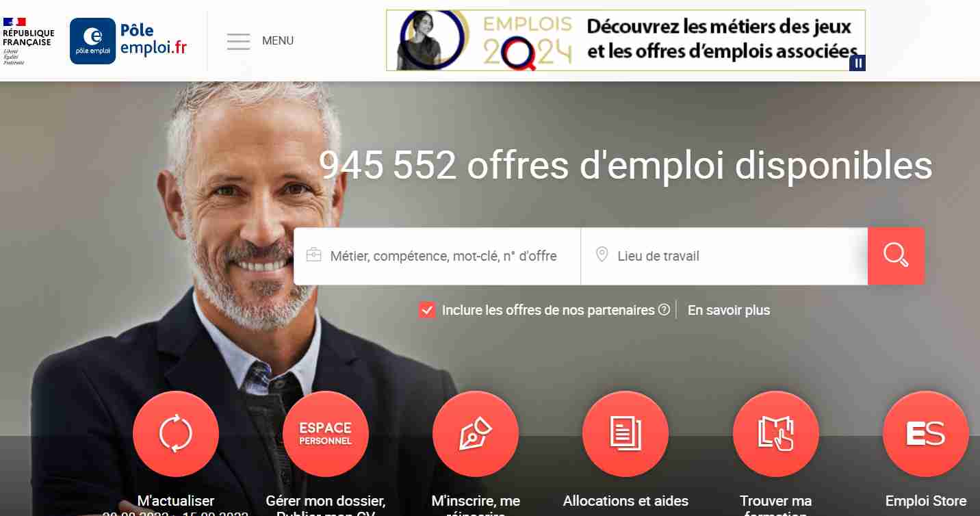The image size is (980, 516).
Task: Click the MENU text label
Action: (x=278, y=41)
